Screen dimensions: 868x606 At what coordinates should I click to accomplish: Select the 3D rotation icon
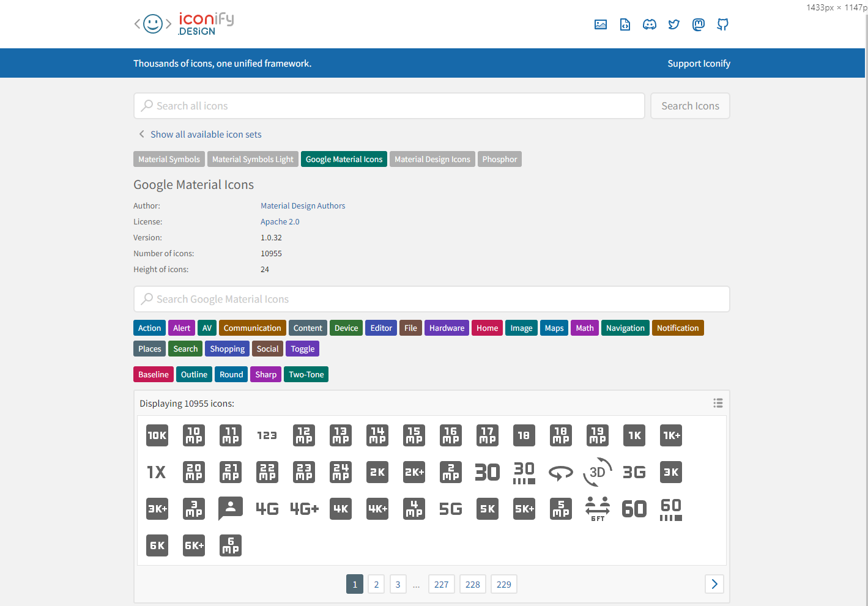point(598,472)
